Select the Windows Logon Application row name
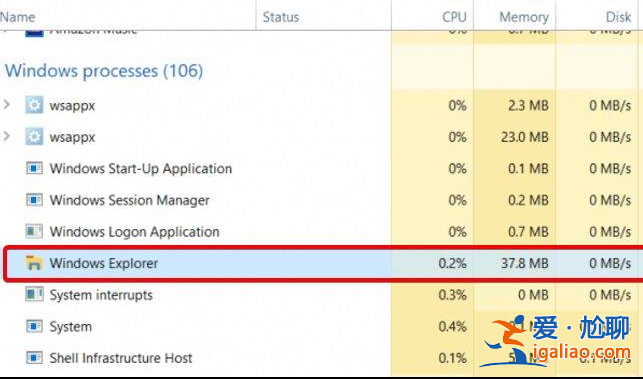The height and width of the screenshot is (379, 643). coord(135,232)
